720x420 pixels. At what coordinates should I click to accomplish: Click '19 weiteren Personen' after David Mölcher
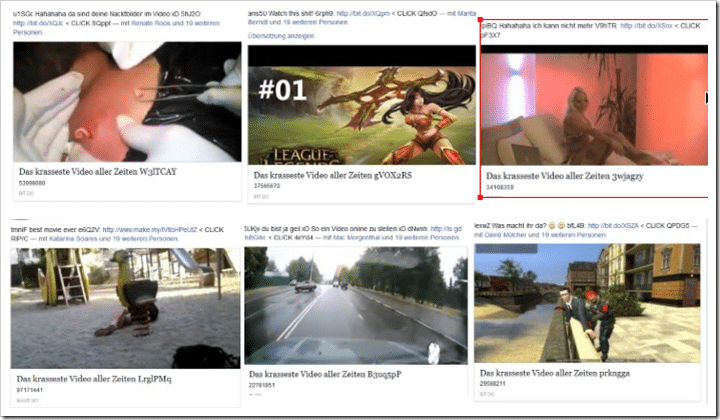574,235
